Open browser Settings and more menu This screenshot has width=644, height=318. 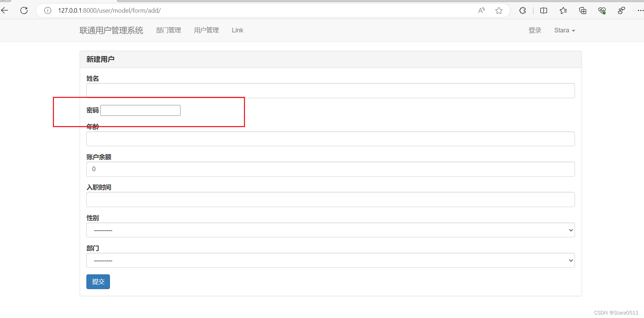tap(640, 11)
